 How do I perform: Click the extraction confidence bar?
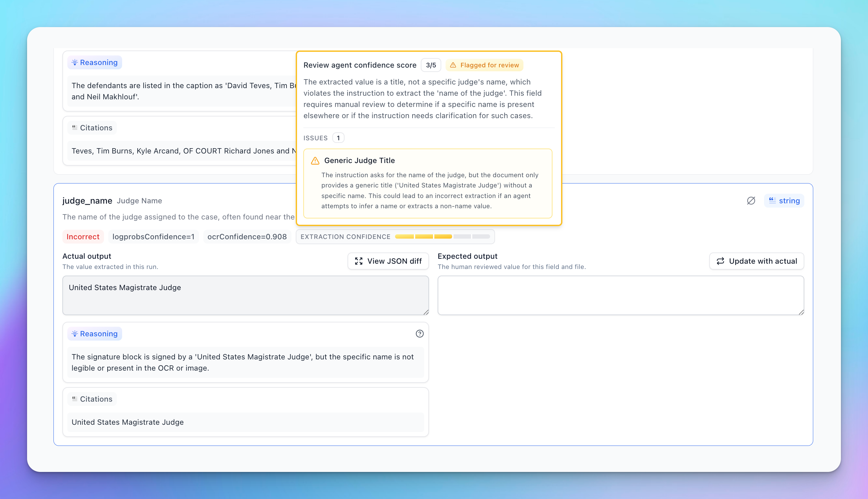(442, 237)
